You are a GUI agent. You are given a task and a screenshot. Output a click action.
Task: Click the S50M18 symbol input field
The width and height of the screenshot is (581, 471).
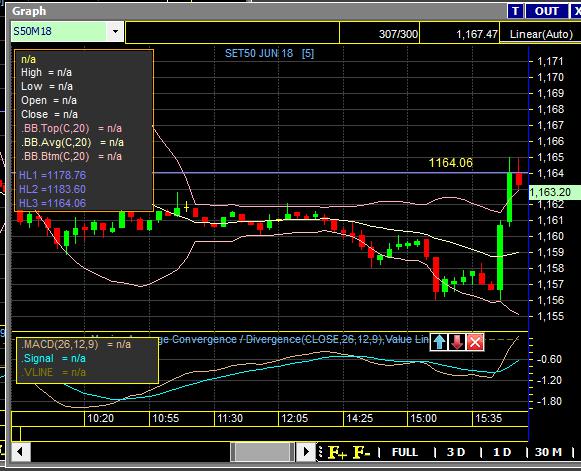(59, 31)
